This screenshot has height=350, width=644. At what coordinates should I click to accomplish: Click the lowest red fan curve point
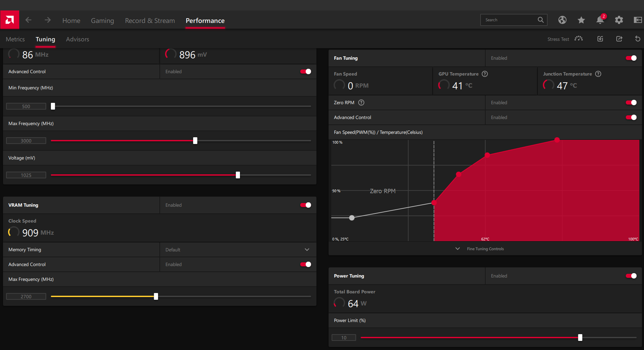coord(434,203)
